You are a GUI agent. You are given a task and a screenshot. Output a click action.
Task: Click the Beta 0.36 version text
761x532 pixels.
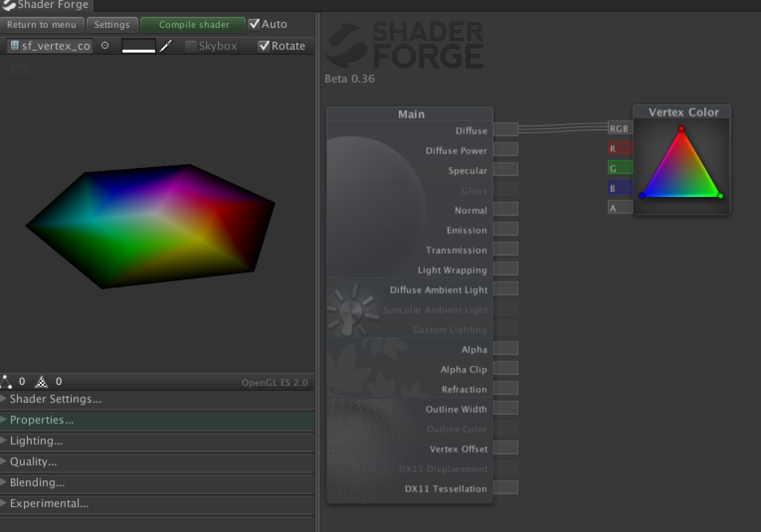[350, 79]
